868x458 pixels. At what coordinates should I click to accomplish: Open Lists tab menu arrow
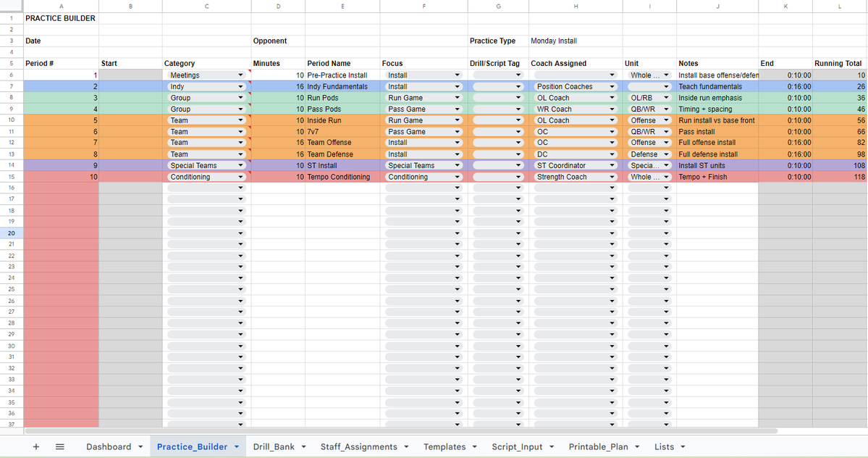click(683, 447)
